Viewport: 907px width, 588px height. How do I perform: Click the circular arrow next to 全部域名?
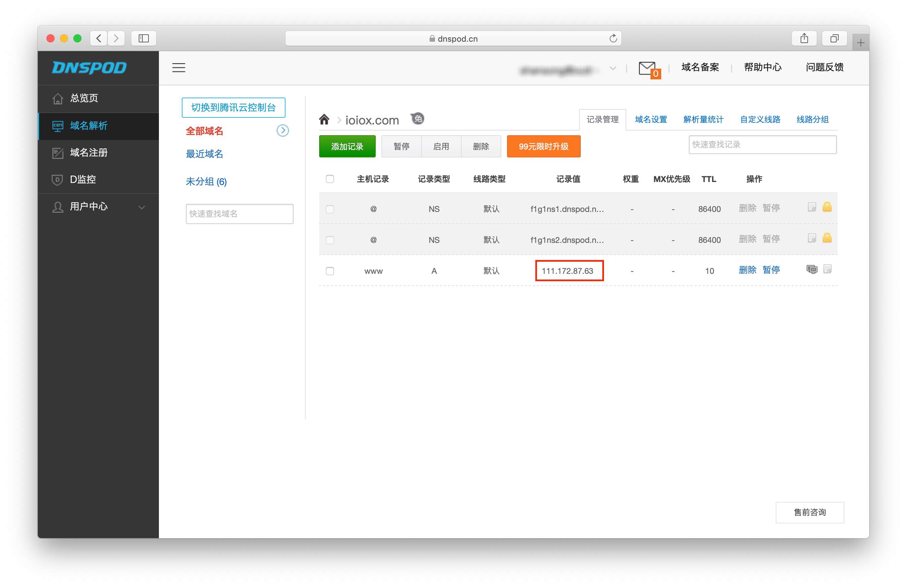(282, 131)
